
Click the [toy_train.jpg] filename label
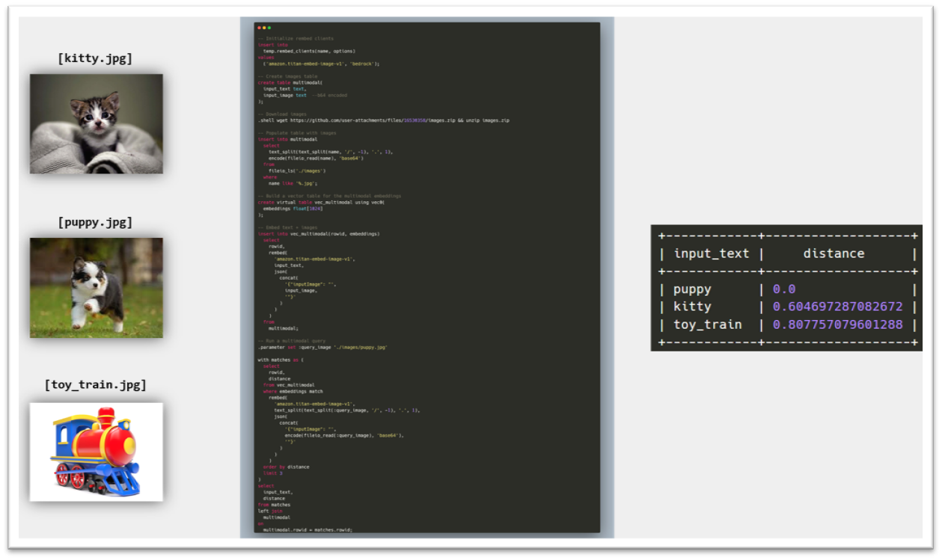pyautogui.click(x=95, y=385)
